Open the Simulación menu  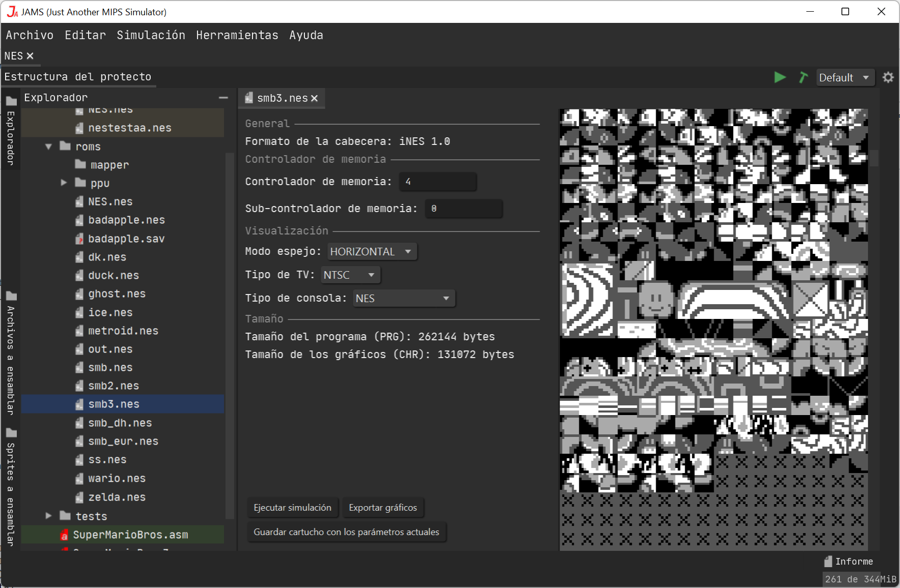pyautogui.click(x=151, y=35)
